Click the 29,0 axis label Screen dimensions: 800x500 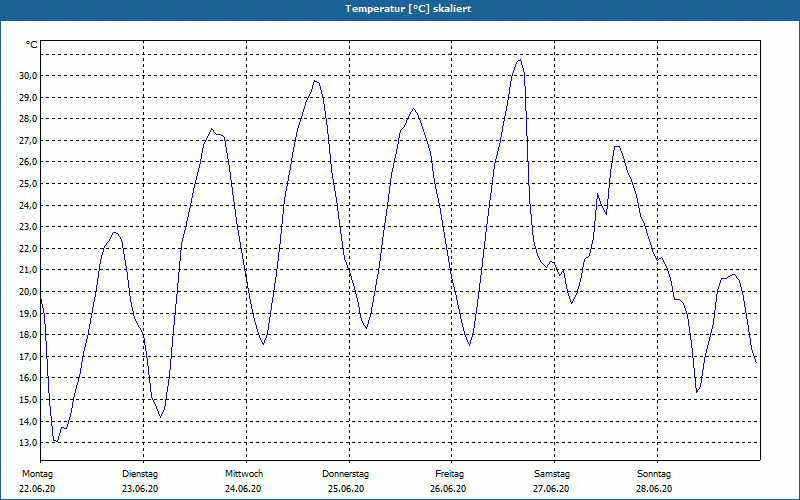point(28,97)
